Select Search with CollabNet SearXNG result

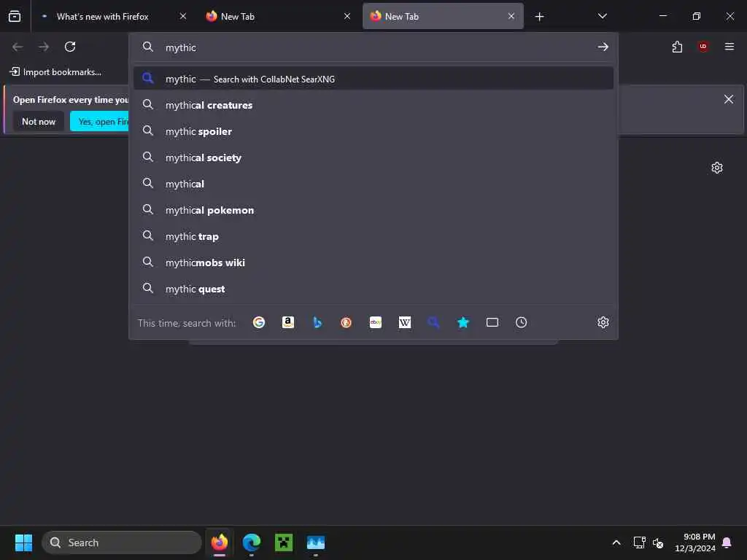pos(373,79)
